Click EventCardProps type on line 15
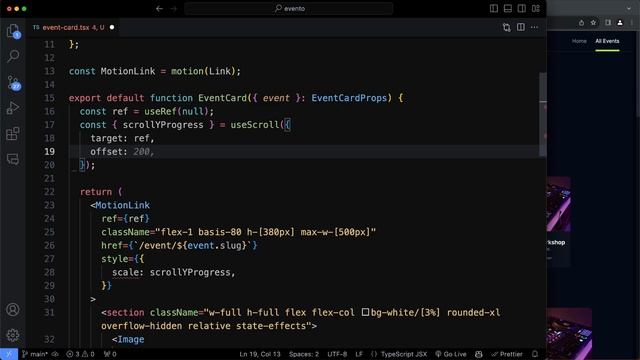Screen dimensions: 640x360 coord(349,98)
